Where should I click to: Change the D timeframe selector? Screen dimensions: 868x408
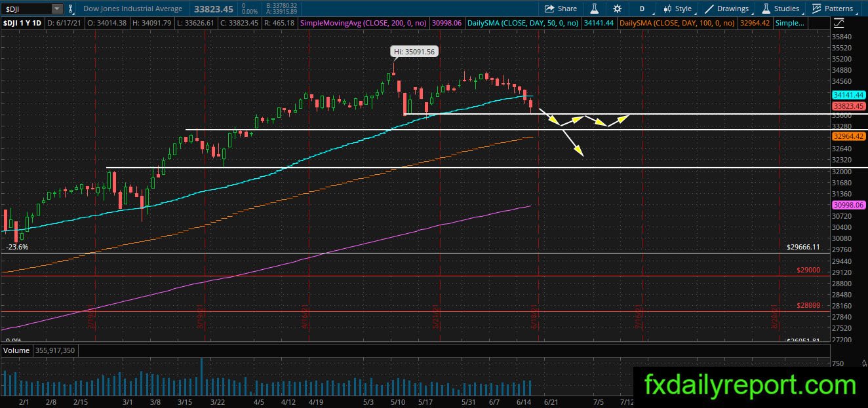(642, 9)
